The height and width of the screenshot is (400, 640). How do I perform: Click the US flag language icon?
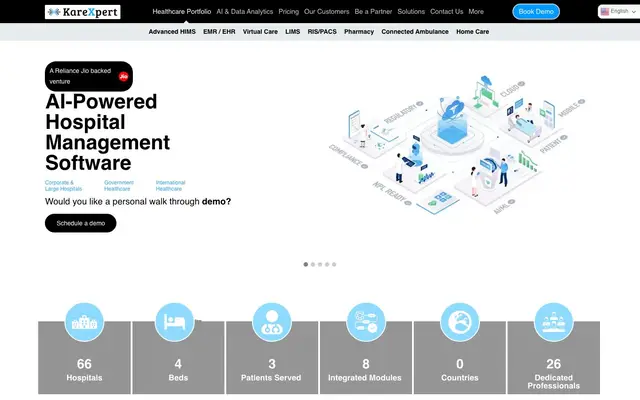point(605,11)
